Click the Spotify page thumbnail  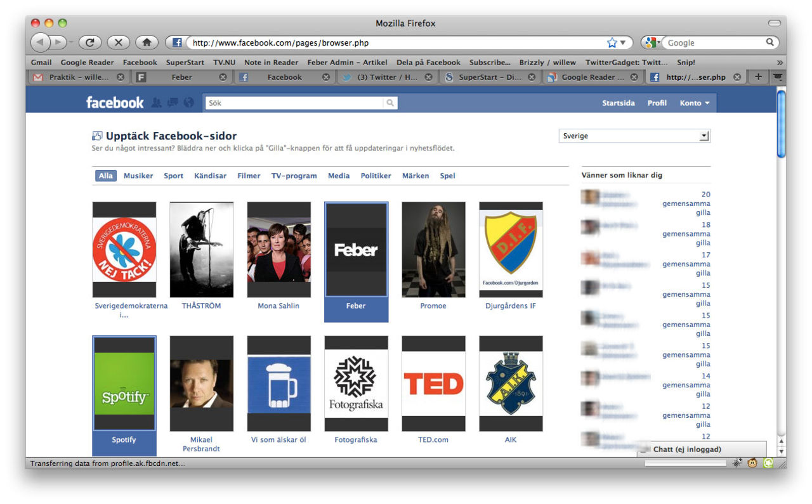[124, 384]
